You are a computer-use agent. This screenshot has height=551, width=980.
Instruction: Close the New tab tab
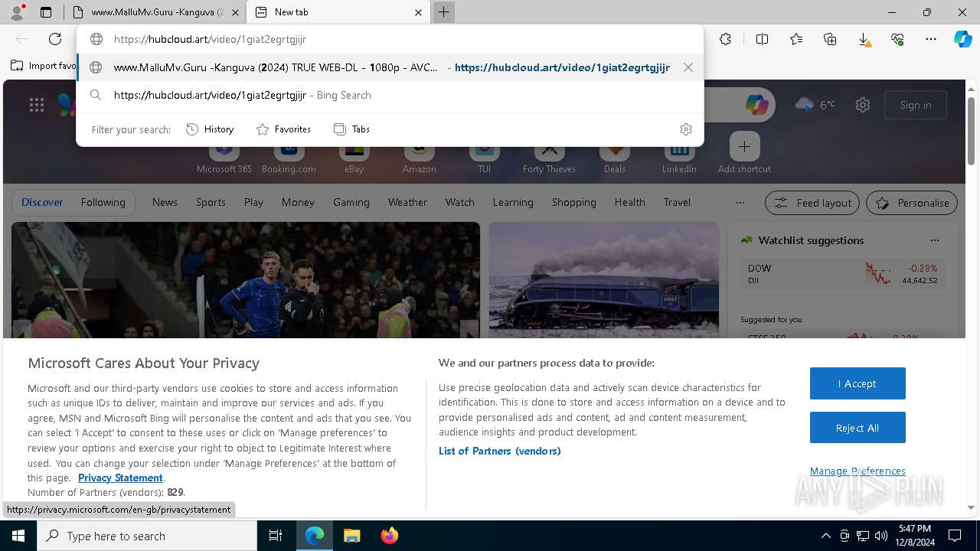point(418,12)
